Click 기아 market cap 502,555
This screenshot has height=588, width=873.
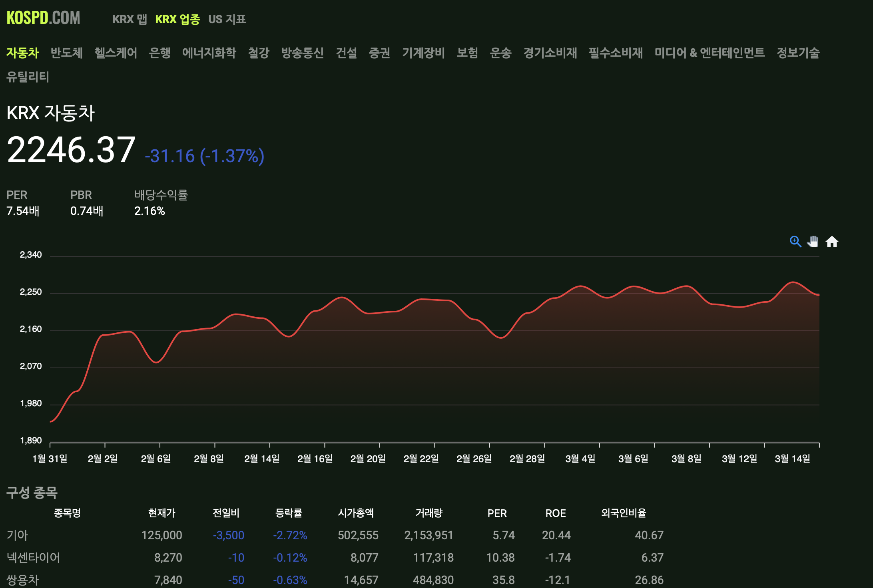[358, 535]
